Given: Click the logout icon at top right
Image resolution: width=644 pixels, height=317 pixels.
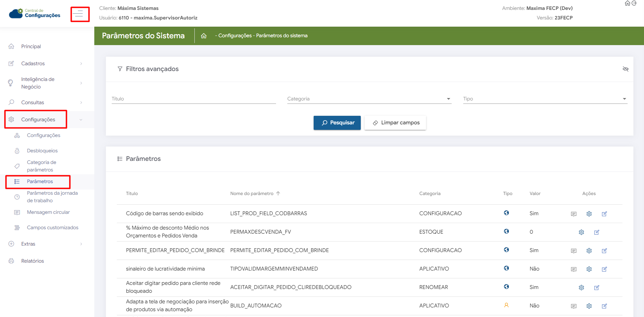Looking at the screenshot, I should pyautogui.click(x=634, y=3).
